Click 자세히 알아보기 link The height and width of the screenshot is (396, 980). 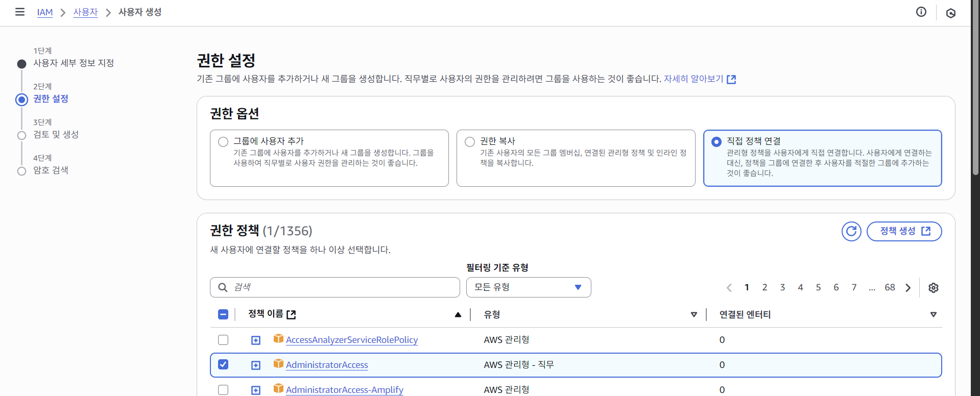click(x=694, y=79)
